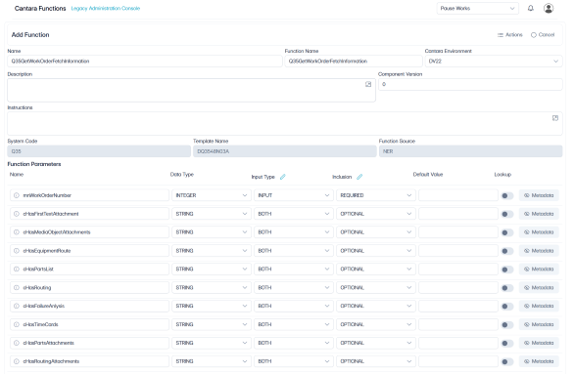Open Inclusion dropdown for cHasPartsList
This screenshot has width=574, height=374.
click(x=376, y=269)
